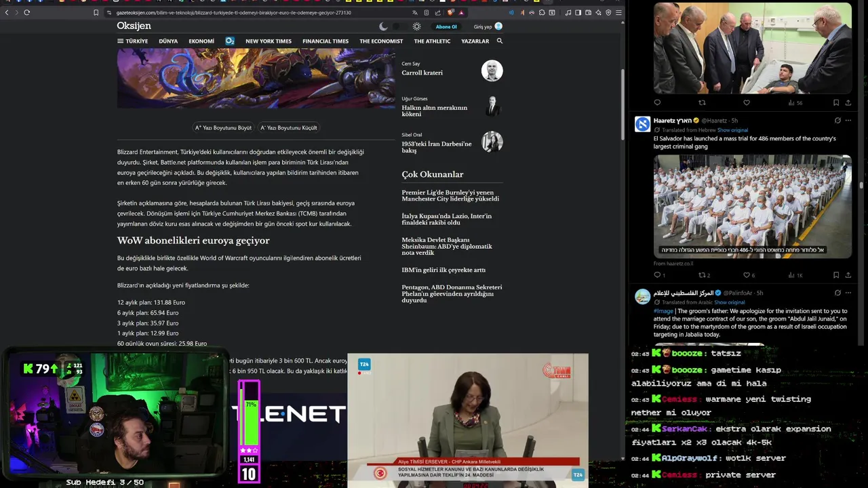Screen dimensions: 868x488
Task: View analytics showing 56 on top tweet
Action: coord(795,103)
